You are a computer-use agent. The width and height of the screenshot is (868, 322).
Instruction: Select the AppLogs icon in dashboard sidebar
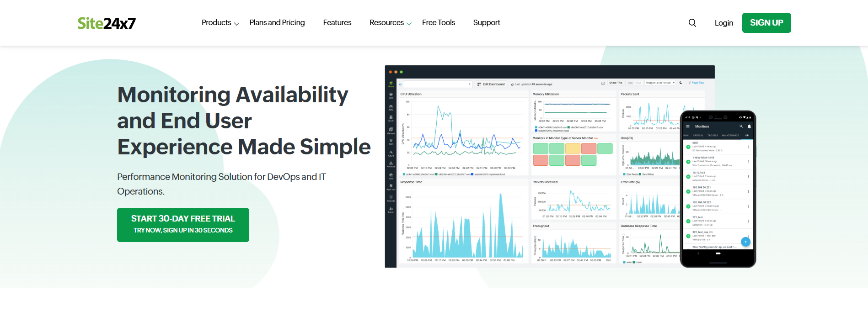(x=391, y=187)
